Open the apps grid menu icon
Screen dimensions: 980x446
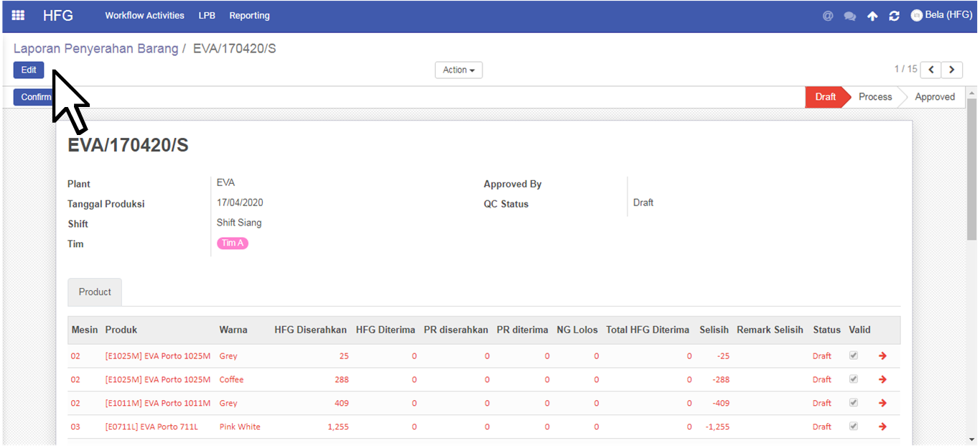click(x=18, y=15)
